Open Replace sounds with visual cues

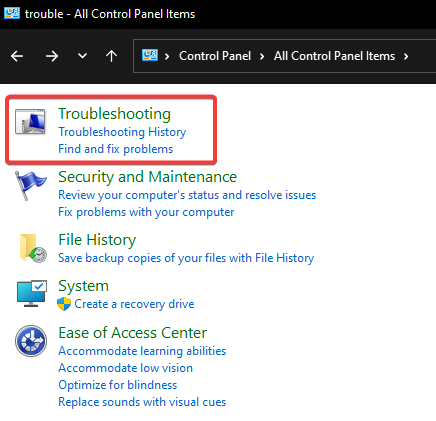pyautogui.click(x=142, y=402)
